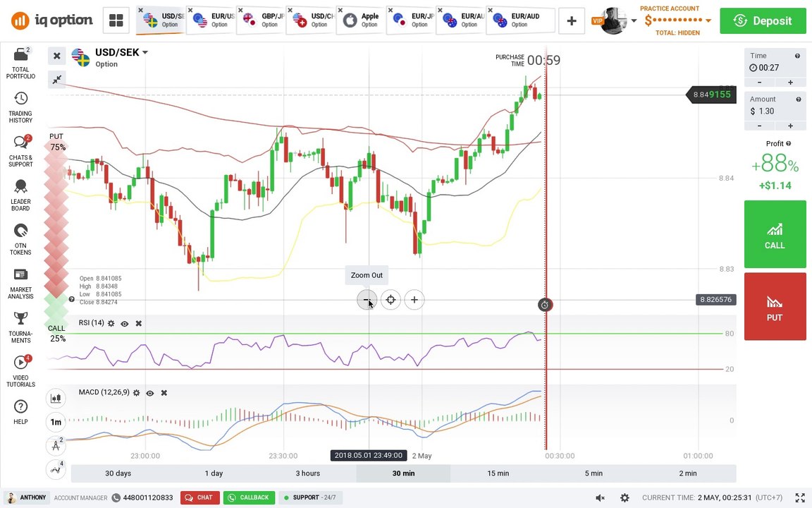This screenshot has width=812, height=508.
Task: Open the multi-chart grid layout selector
Action: pos(116,20)
